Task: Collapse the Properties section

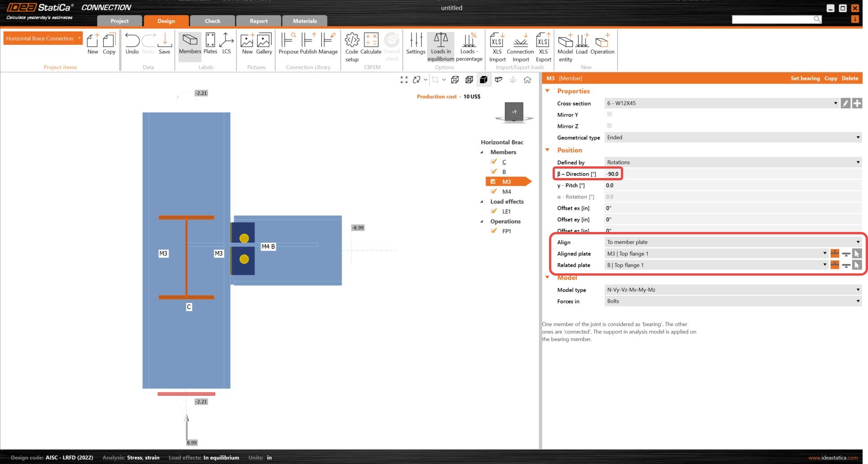Action: pyautogui.click(x=548, y=91)
